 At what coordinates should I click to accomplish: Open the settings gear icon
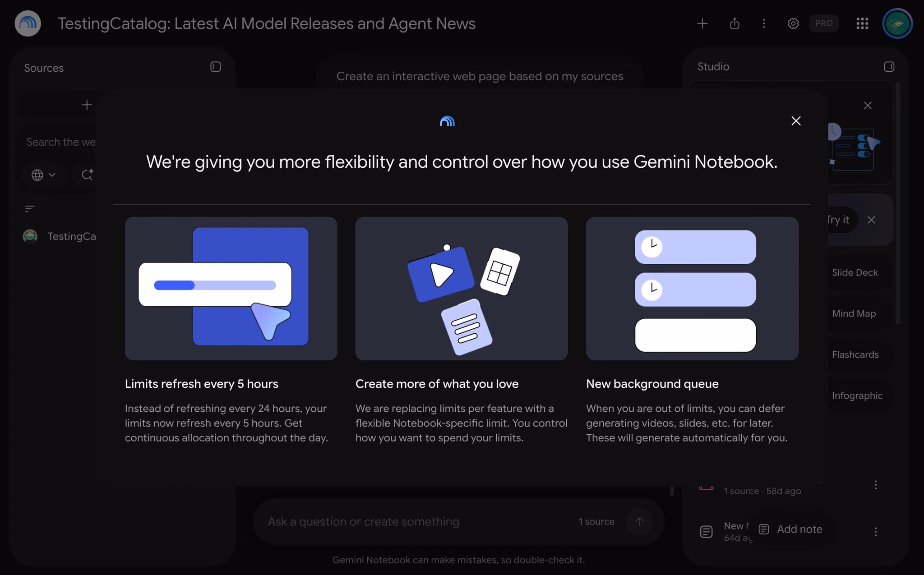click(x=793, y=23)
